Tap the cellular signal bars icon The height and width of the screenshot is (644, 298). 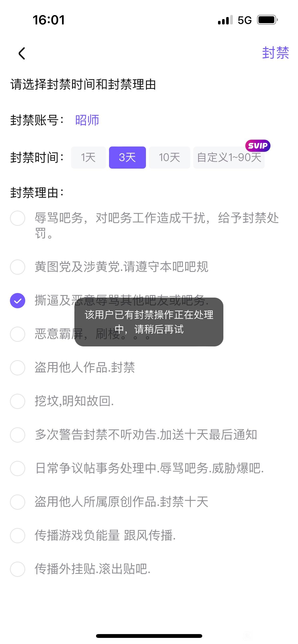pos(225,20)
